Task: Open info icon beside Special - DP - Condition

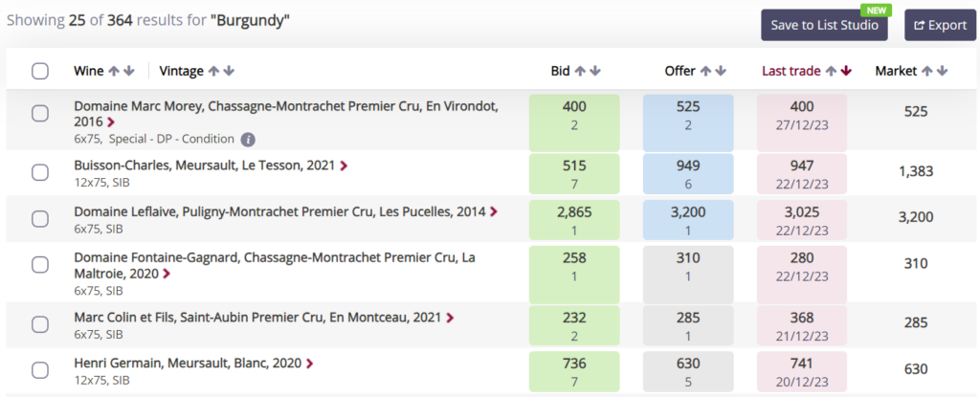Action: coord(248,140)
